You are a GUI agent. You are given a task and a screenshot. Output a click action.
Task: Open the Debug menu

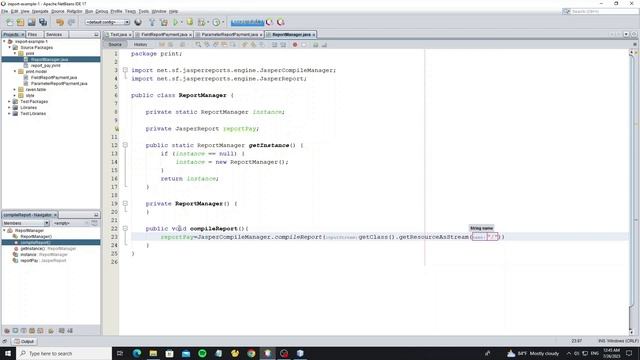(x=102, y=11)
